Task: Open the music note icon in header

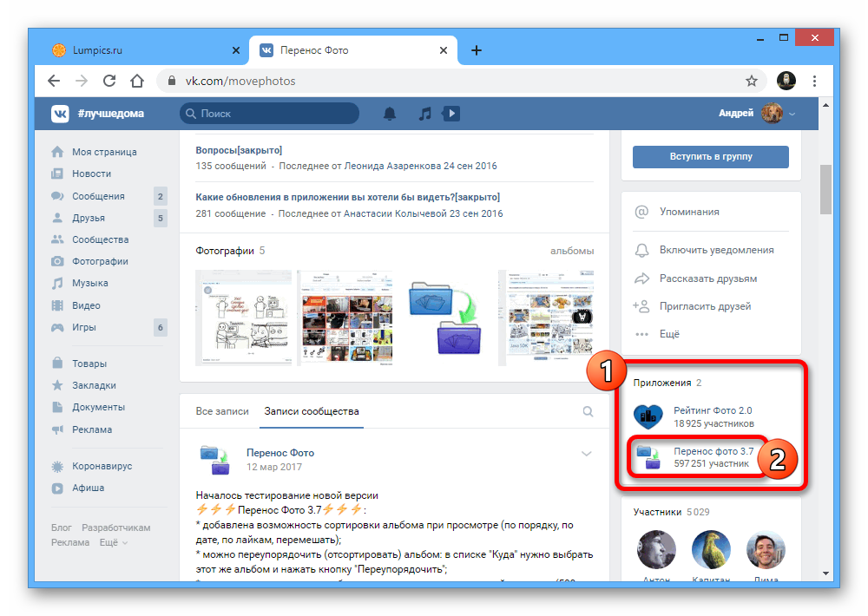Action: 424,114
